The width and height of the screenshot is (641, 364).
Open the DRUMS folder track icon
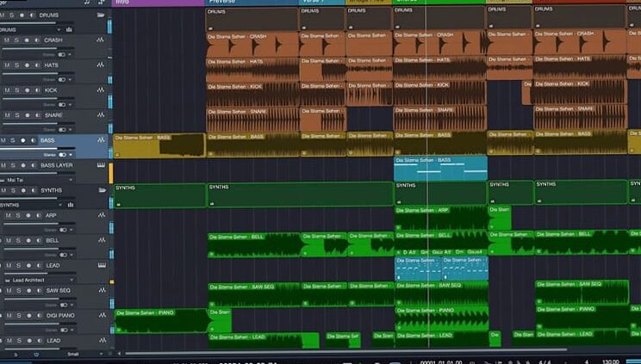point(101,15)
